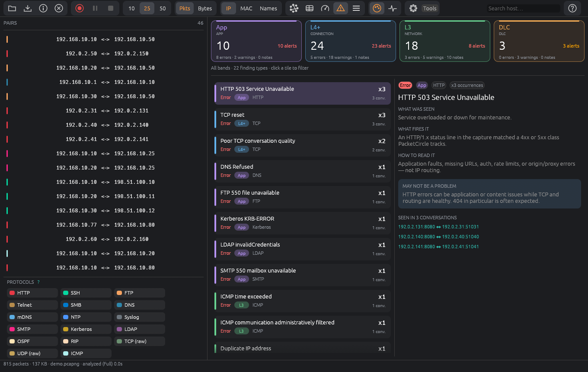Focus the Search host field
Image resolution: width=588 pixels, height=372 pixels.
523,8
